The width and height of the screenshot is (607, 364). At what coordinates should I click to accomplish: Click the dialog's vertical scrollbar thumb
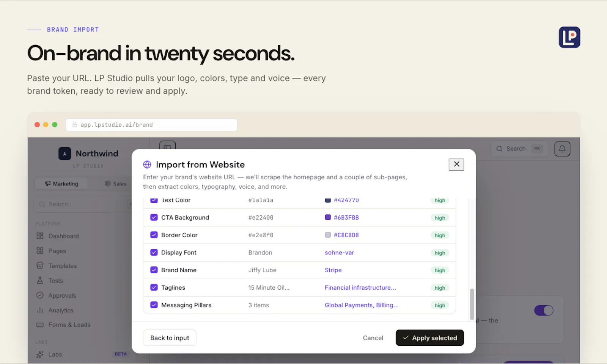click(472, 304)
